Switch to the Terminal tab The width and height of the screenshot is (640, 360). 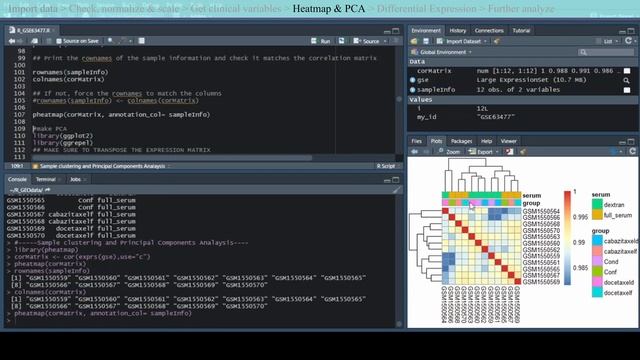46,179
